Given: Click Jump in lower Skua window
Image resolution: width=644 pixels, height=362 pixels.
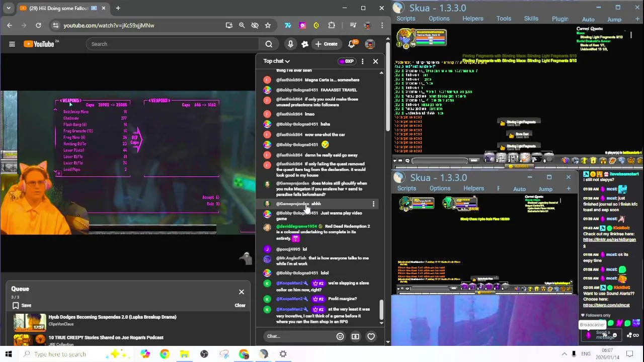Looking at the screenshot, I should pyautogui.click(x=545, y=190).
